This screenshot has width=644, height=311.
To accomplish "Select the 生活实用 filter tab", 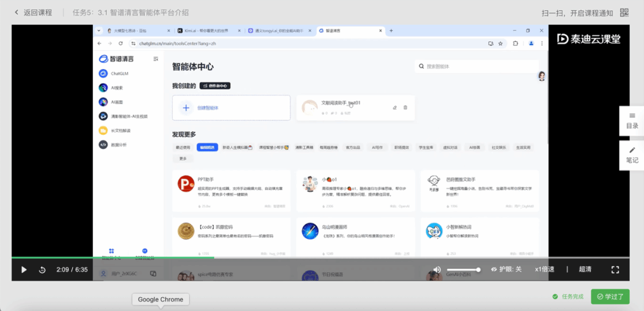I will pyautogui.click(x=524, y=147).
